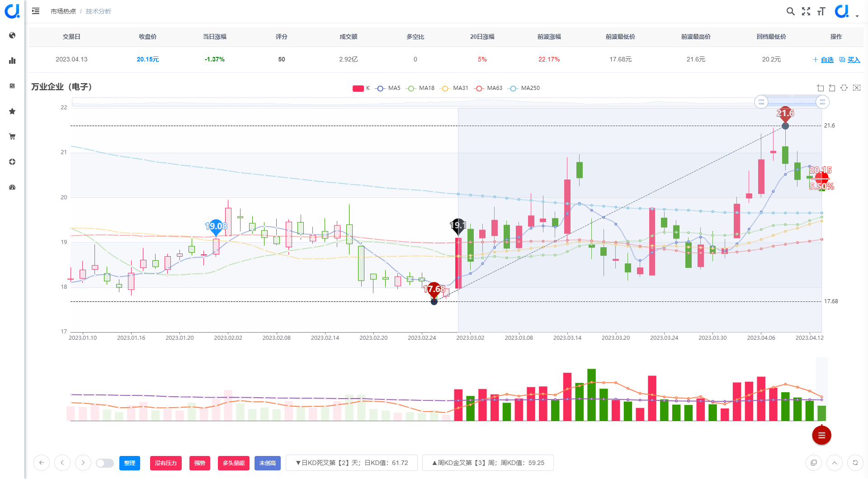Select the chart brush selection icon
The width and height of the screenshot is (868, 479).
point(844,88)
